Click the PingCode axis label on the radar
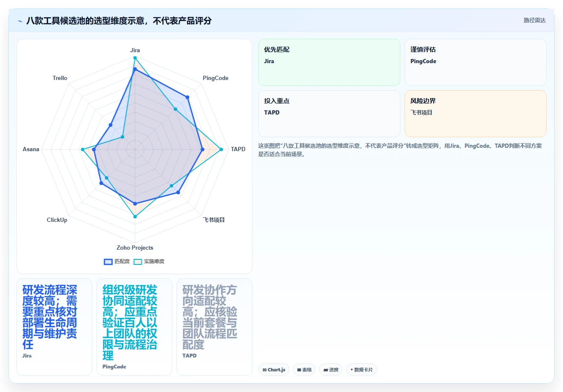Image resolution: width=563 pixels, height=392 pixels. coord(215,78)
